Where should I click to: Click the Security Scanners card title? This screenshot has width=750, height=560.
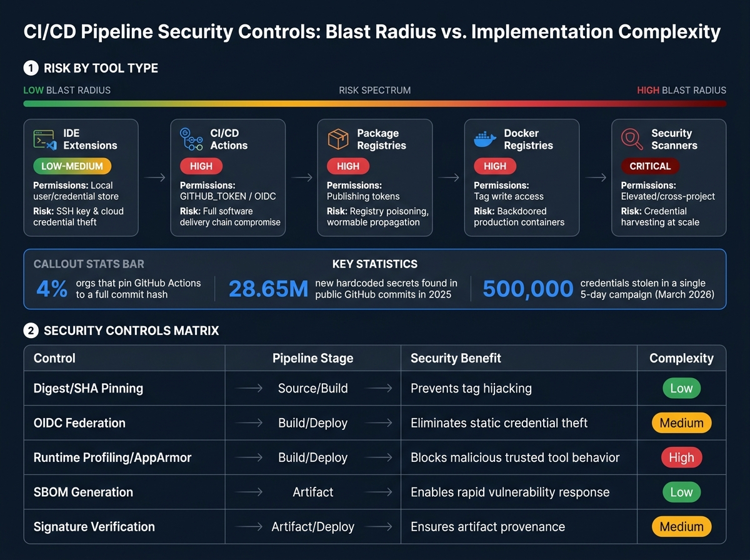point(674,139)
